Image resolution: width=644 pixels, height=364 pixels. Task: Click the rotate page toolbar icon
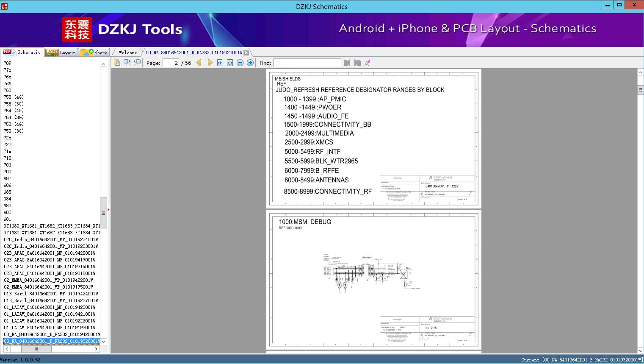pos(127,63)
